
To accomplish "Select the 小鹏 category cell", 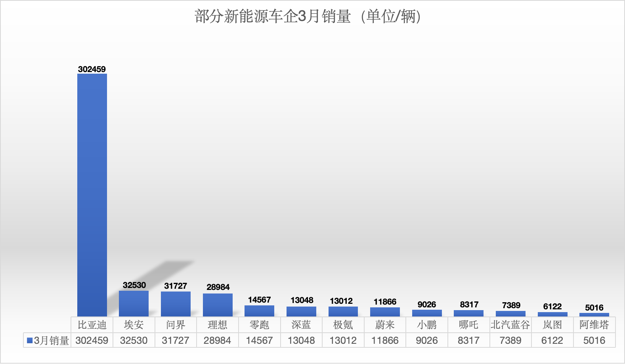I will [427, 325].
